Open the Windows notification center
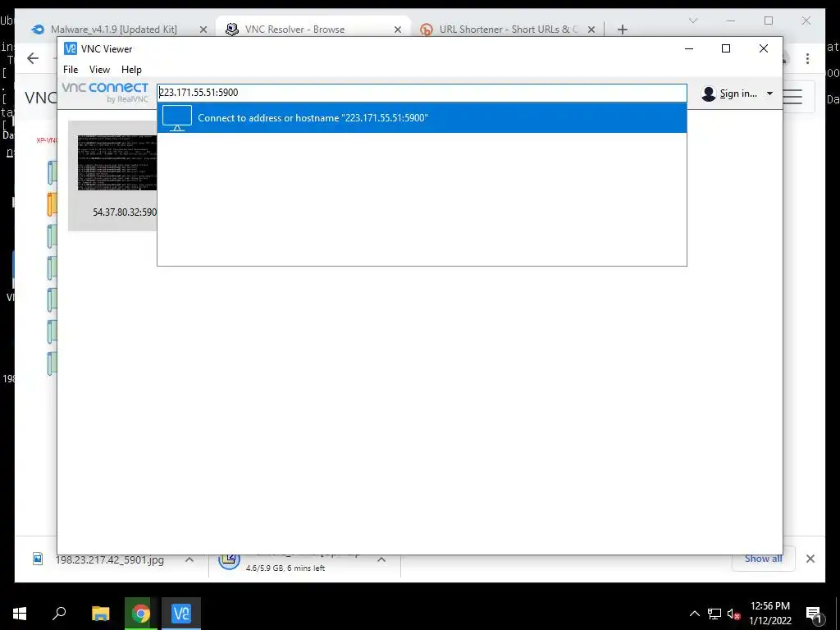Viewport: 840px width, 630px height. click(815, 614)
